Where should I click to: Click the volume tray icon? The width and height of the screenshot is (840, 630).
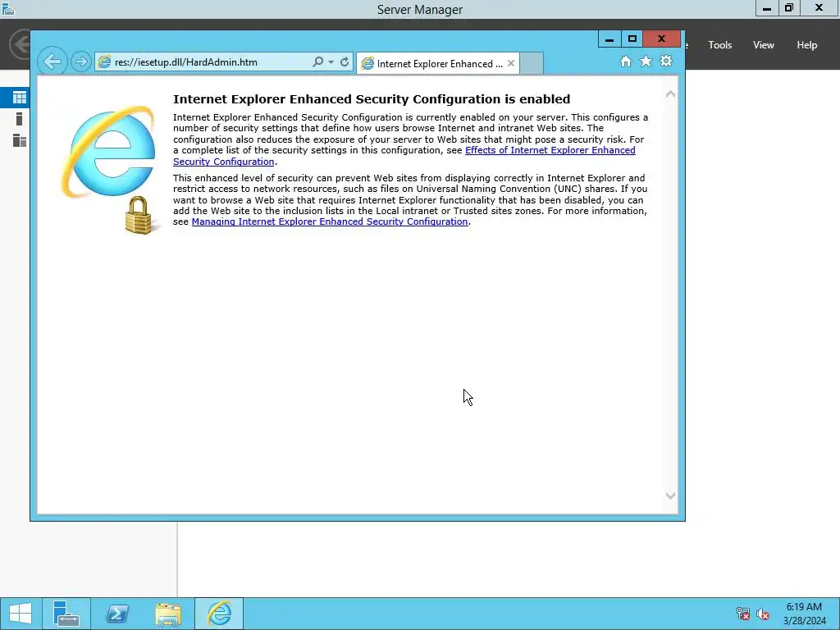[763, 614]
